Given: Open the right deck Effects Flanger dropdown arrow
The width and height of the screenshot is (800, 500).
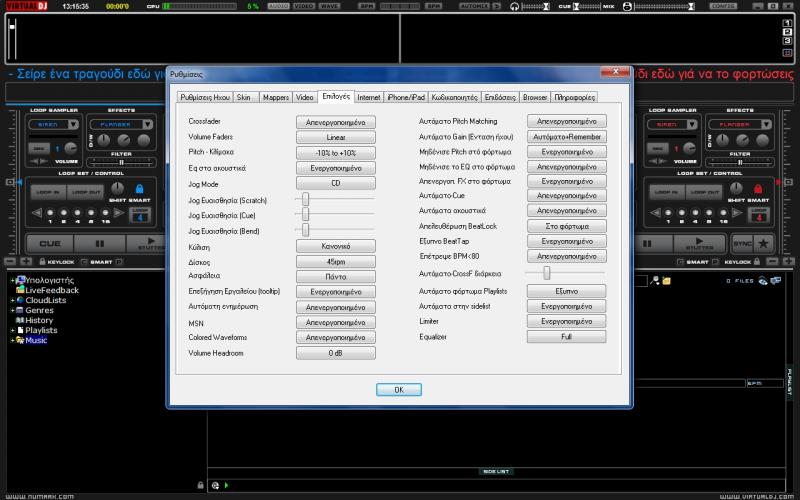Looking at the screenshot, I should (766, 124).
